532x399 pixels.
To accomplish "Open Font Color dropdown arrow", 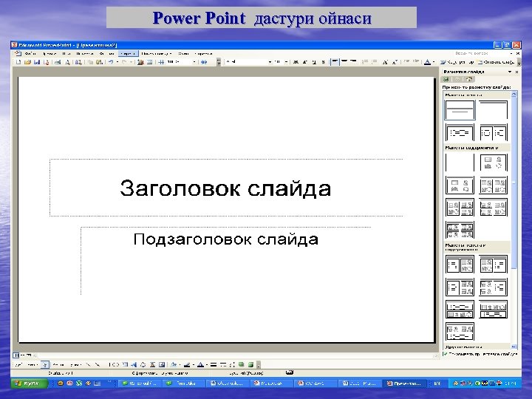I will [x=434, y=62].
